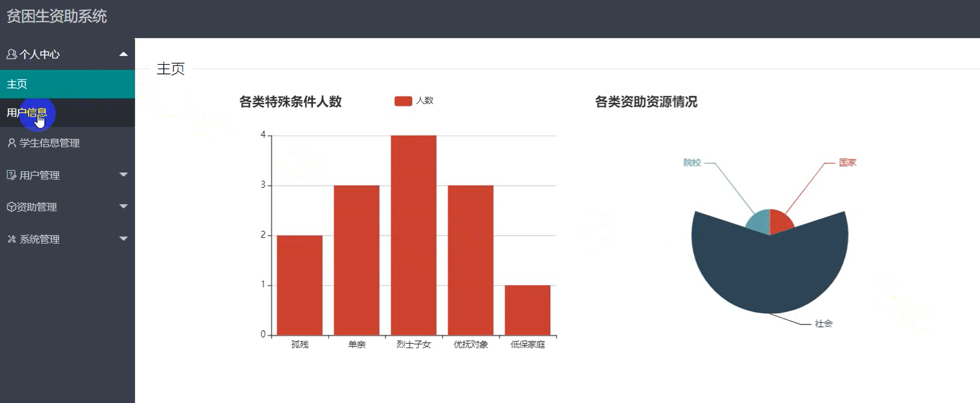
Task: Open the 用户管理 menu label
Action: tap(39, 175)
